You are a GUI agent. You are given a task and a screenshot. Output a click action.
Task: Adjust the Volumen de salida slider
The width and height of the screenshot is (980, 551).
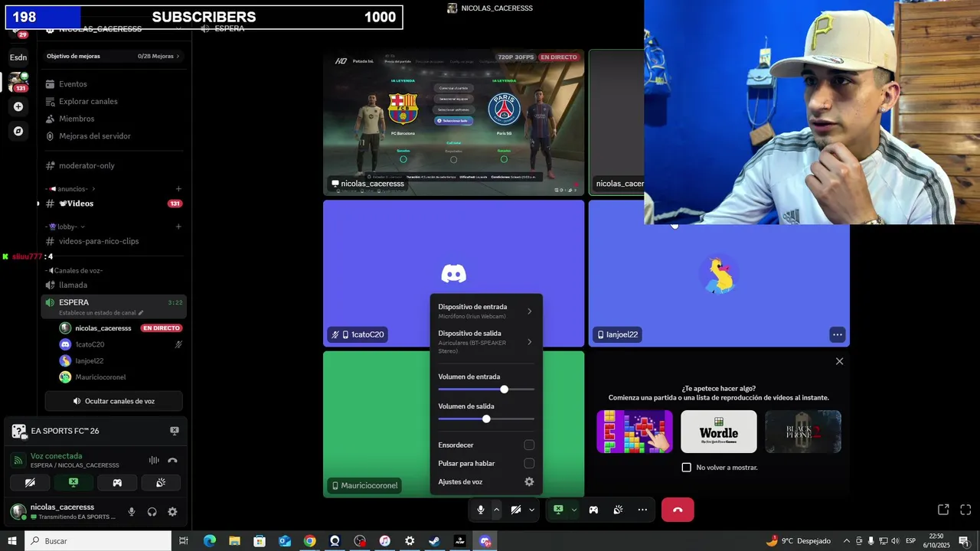(x=486, y=419)
